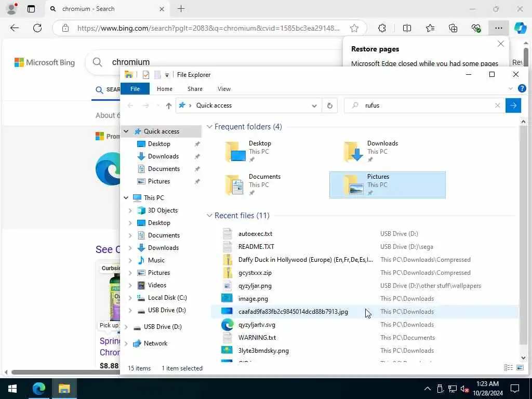Click muted volume icon in tray
This screenshot has height=399, width=532.
(x=464, y=389)
